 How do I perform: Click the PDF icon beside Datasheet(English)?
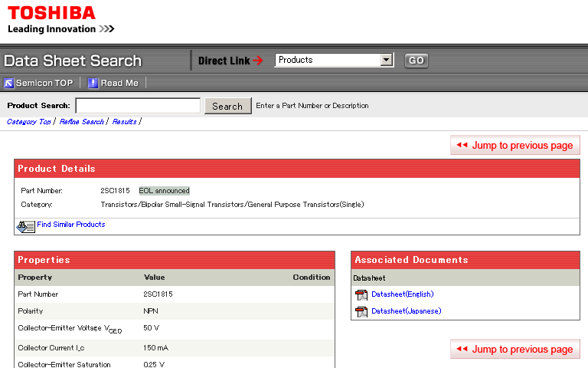click(361, 294)
